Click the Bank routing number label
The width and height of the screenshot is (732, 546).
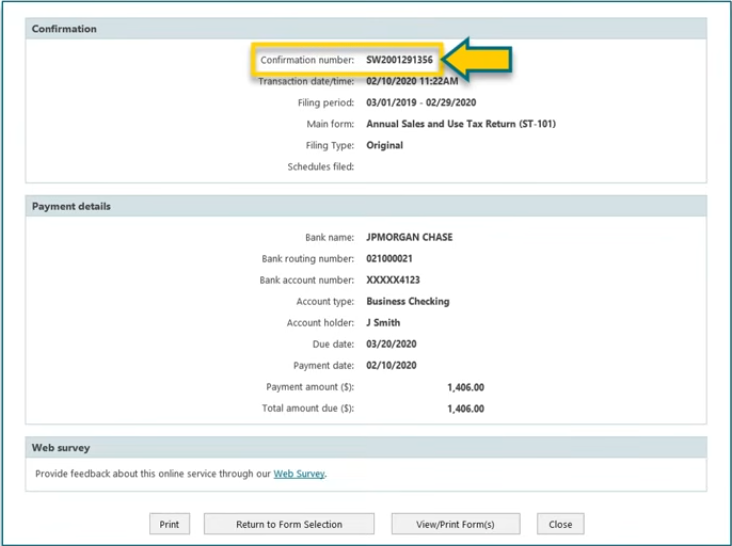308,259
